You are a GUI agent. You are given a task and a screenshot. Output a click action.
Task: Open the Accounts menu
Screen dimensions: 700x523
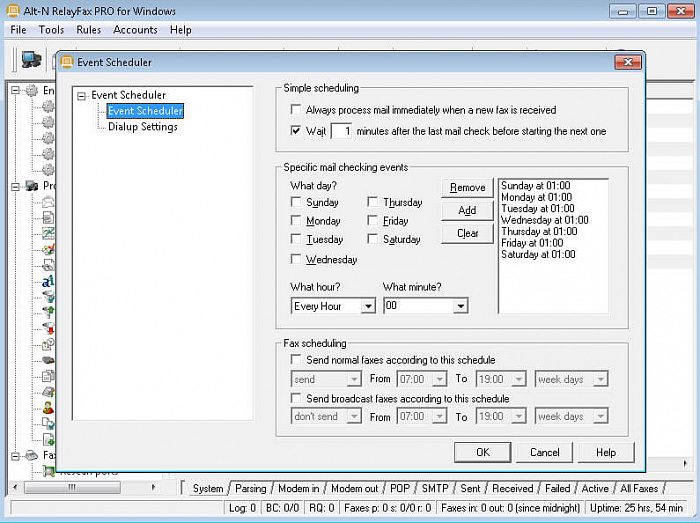(x=135, y=30)
